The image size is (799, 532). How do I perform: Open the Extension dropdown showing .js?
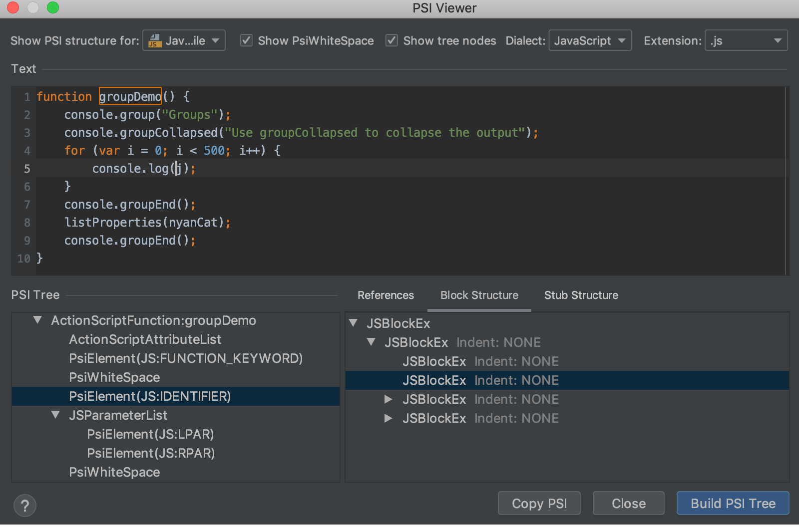[746, 40]
